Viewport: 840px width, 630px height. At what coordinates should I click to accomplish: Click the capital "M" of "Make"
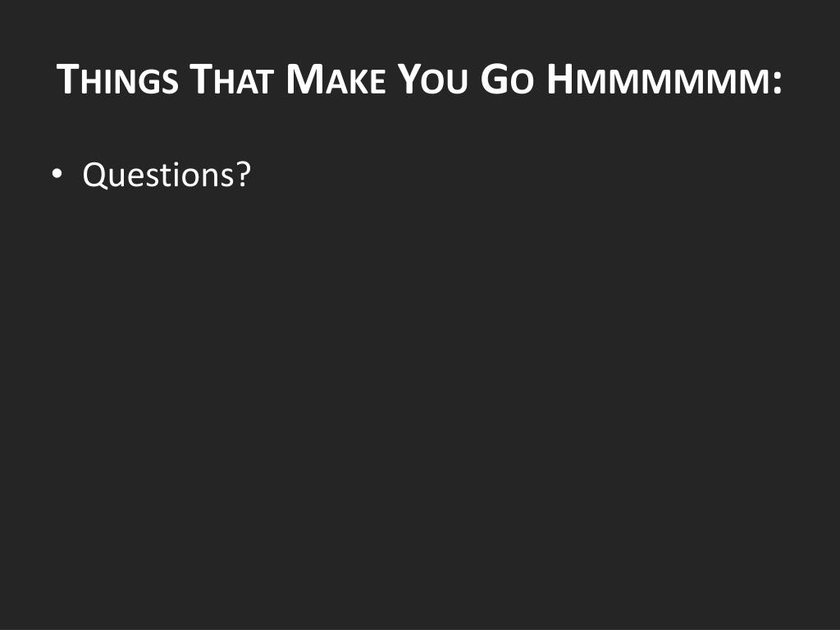point(305,80)
